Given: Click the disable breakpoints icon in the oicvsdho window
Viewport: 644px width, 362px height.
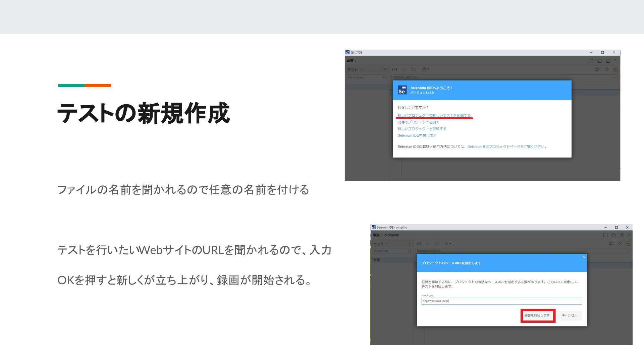Looking at the screenshot, I should point(611,244).
